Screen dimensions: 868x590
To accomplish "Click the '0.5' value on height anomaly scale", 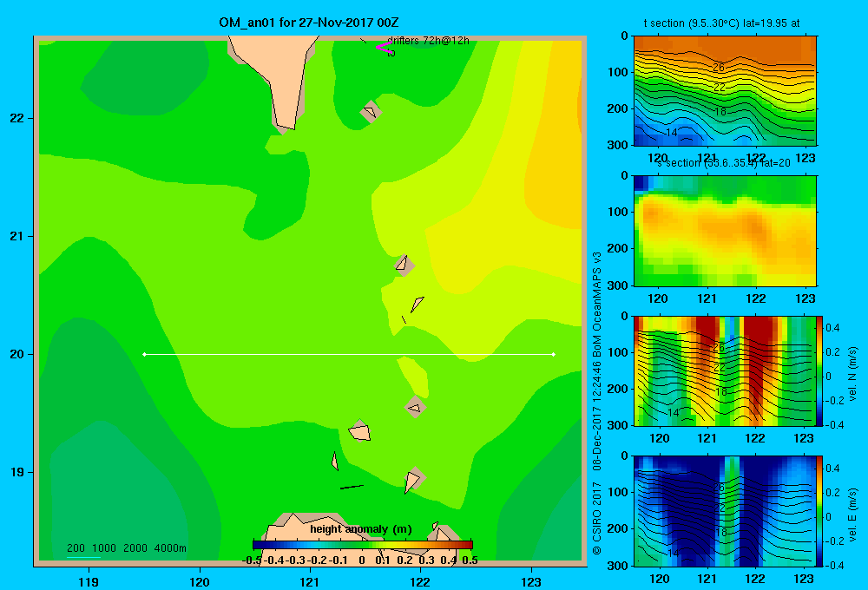I will (x=470, y=560).
